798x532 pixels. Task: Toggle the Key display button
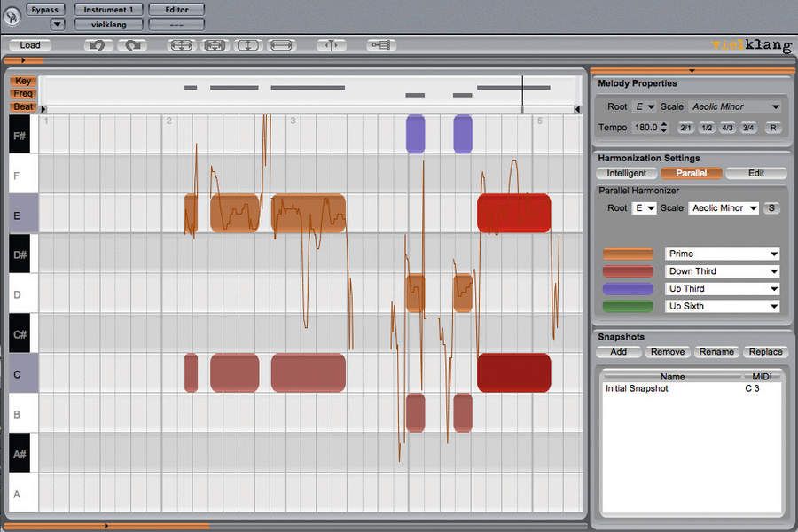pos(23,81)
